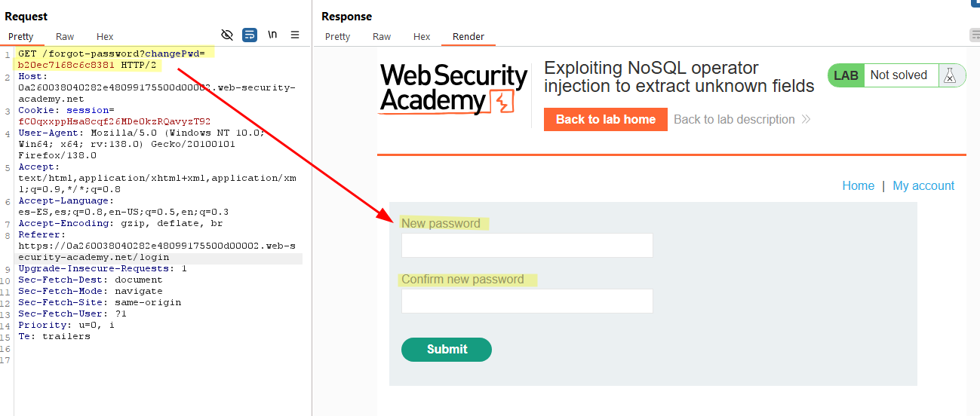Follow the My account link
The width and height of the screenshot is (980, 416).
(x=923, y=185)
